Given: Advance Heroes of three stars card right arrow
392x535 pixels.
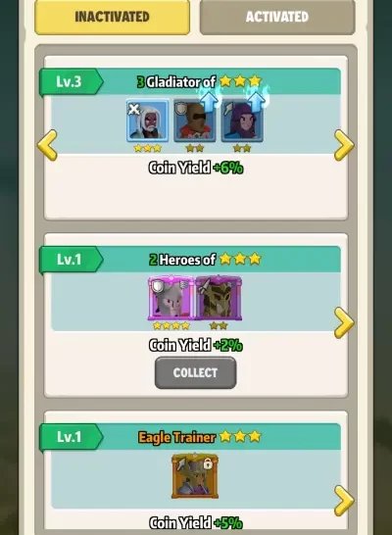Looking at the screenshot, I should (x=344, y=322).
